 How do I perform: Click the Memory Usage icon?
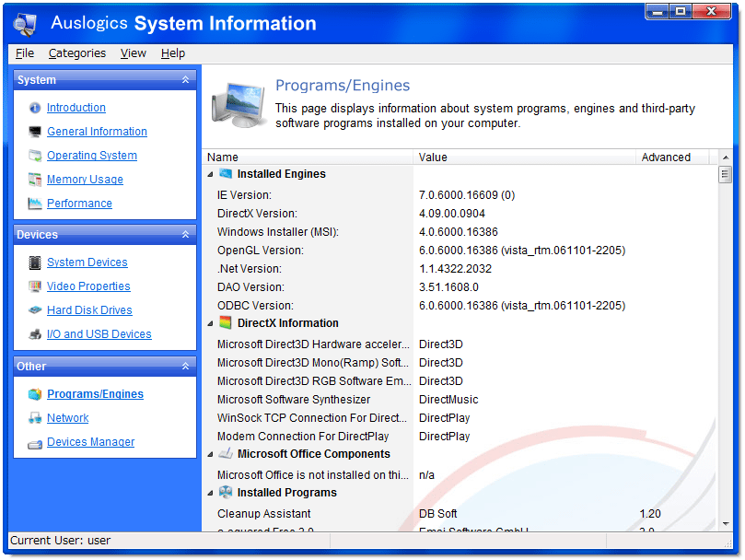(35, 180)
